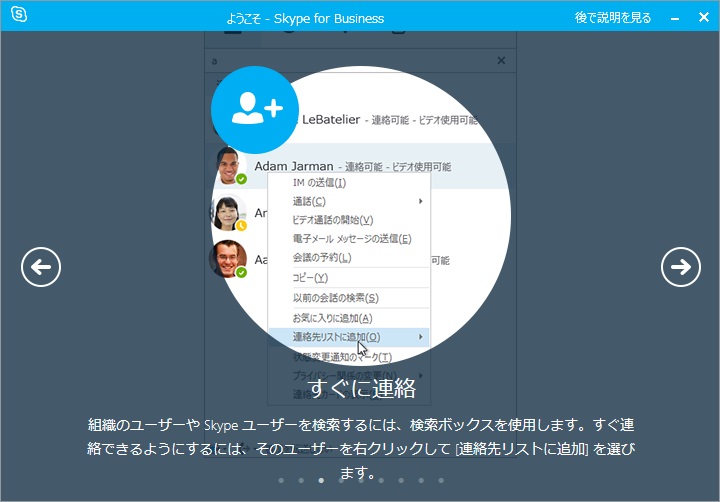Choose コピー(Y) in the context menu
The height and width of the screenshot is (502, 720).
(349, 278)
